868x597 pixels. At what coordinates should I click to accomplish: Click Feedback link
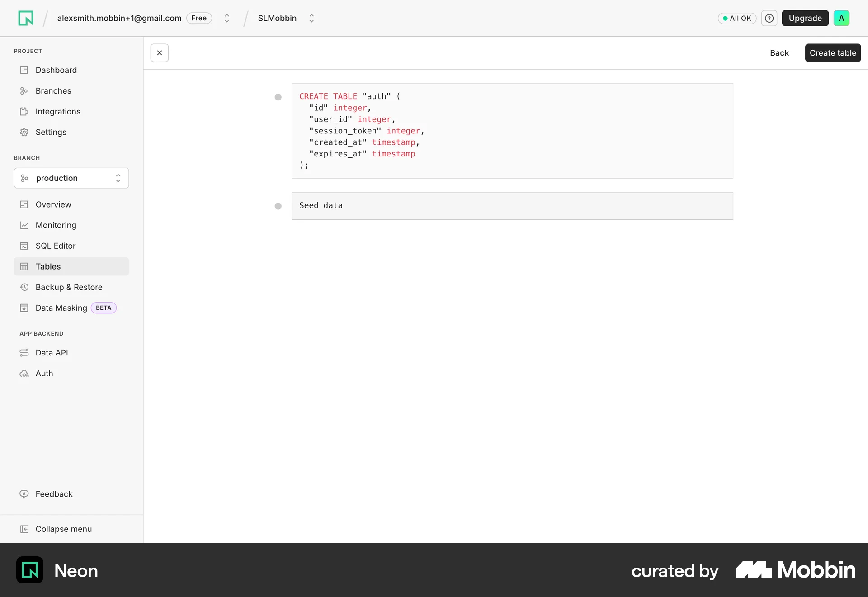point(71,494)
